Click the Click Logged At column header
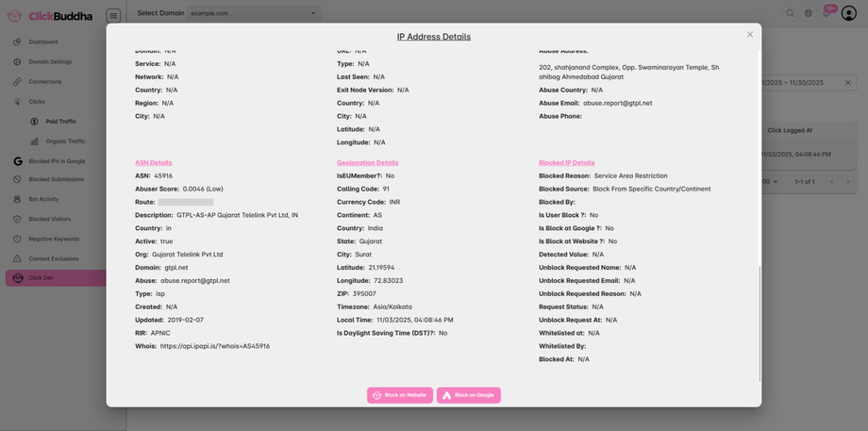This screenshot has width=868, height=431. [790, 130]
